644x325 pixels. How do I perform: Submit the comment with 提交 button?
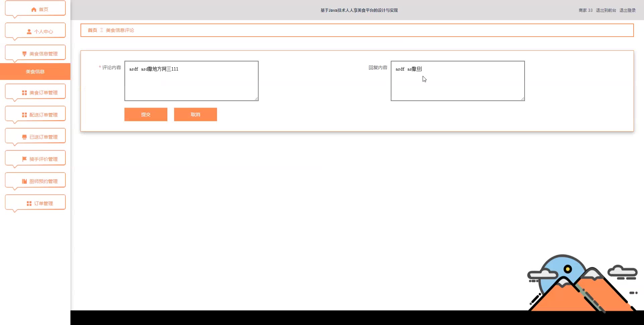pos(146,114)
